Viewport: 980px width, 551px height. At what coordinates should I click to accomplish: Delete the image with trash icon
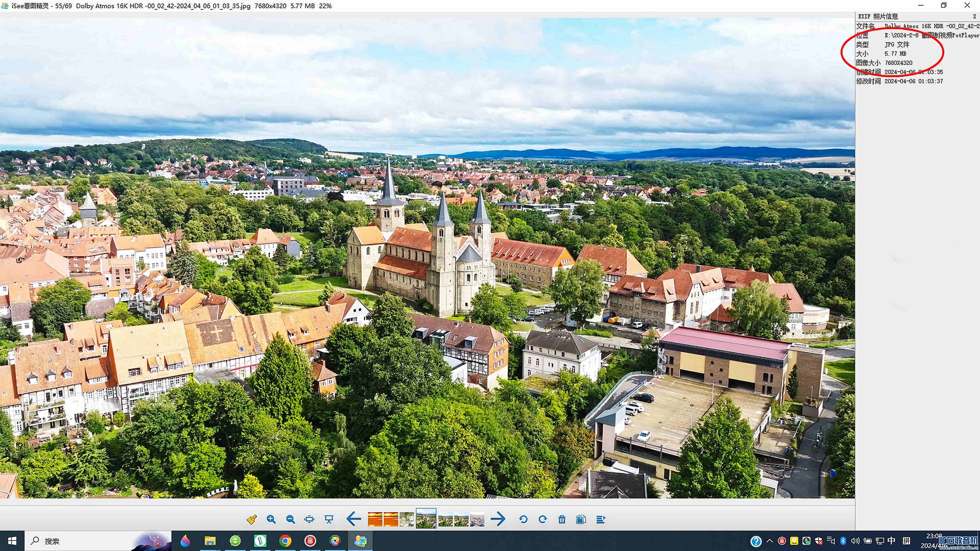coord(562,519)
